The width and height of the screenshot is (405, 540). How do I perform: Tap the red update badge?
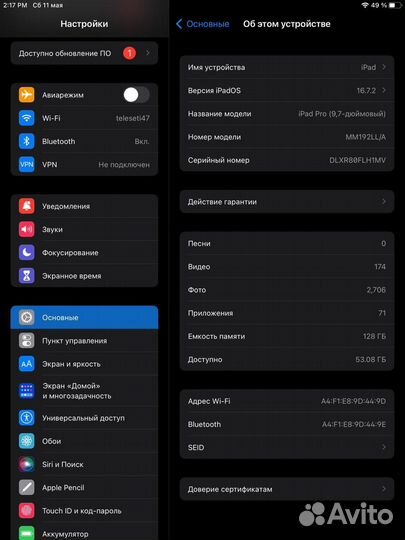tap(129, 53)
